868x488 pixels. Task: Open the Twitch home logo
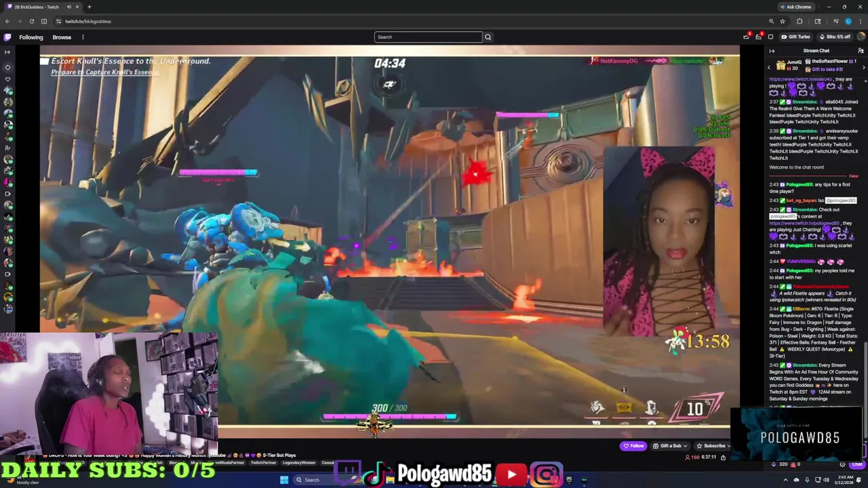[7, 37]
